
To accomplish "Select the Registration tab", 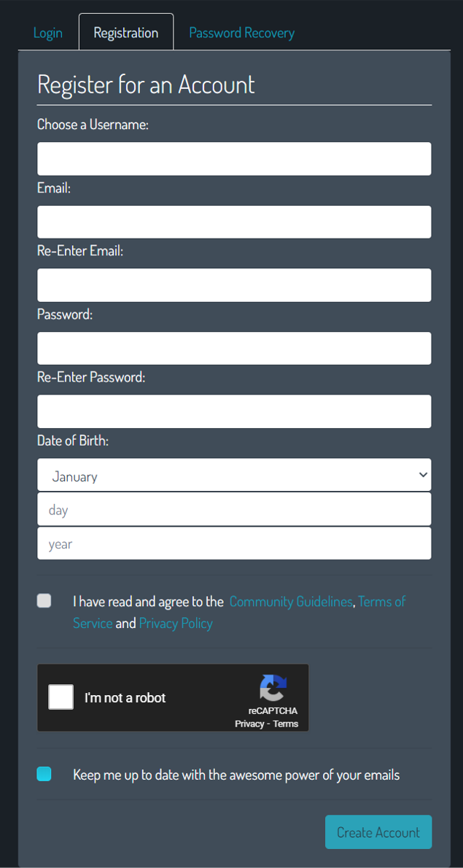I will (126, 33).
